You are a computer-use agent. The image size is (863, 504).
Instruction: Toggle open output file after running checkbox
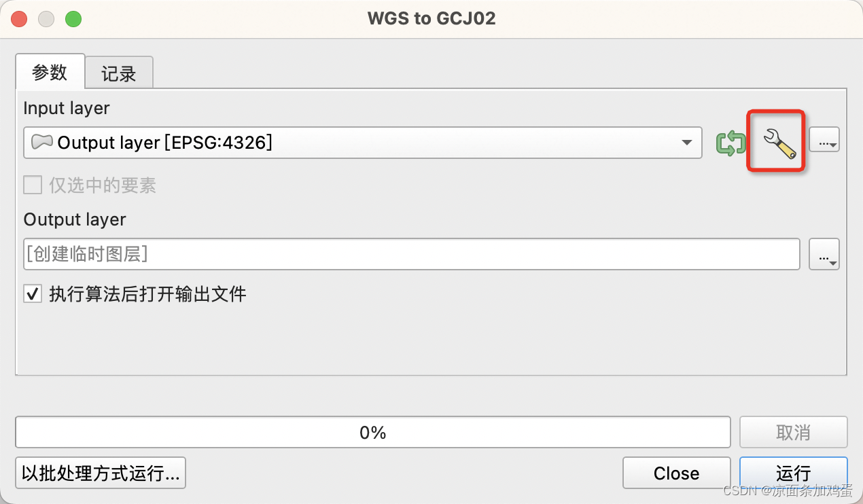pyautogui.click(x=33, y=293)
